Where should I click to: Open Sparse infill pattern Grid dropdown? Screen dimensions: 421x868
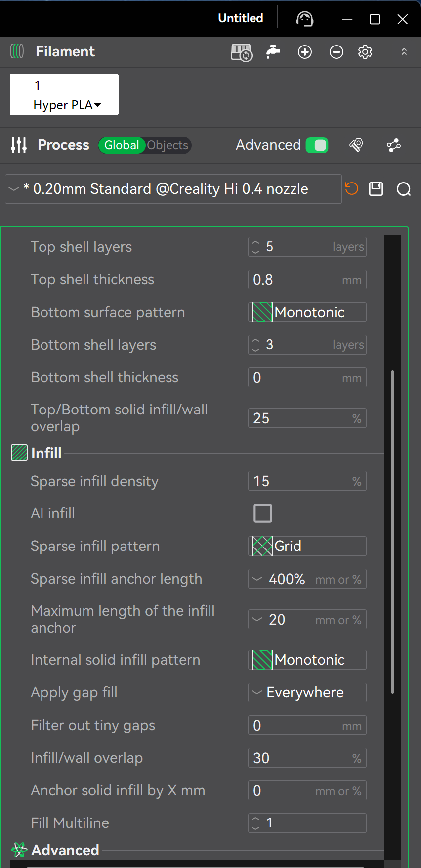pyautogui.click(x=307, y=546)
